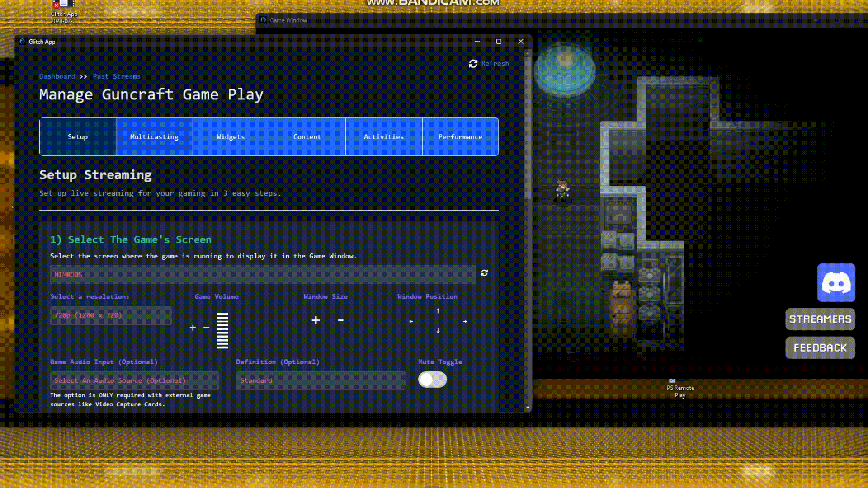The height and width of the screenshot is (488, 868).
Task: Click refresh icon beside the NIMRODS screen selector
Action: [x=484, y=273]
